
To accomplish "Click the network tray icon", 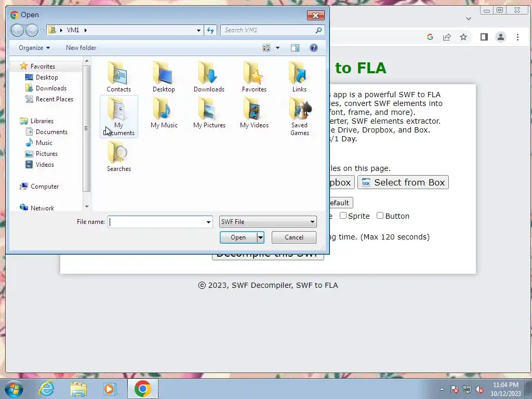I will coord(467,390).
